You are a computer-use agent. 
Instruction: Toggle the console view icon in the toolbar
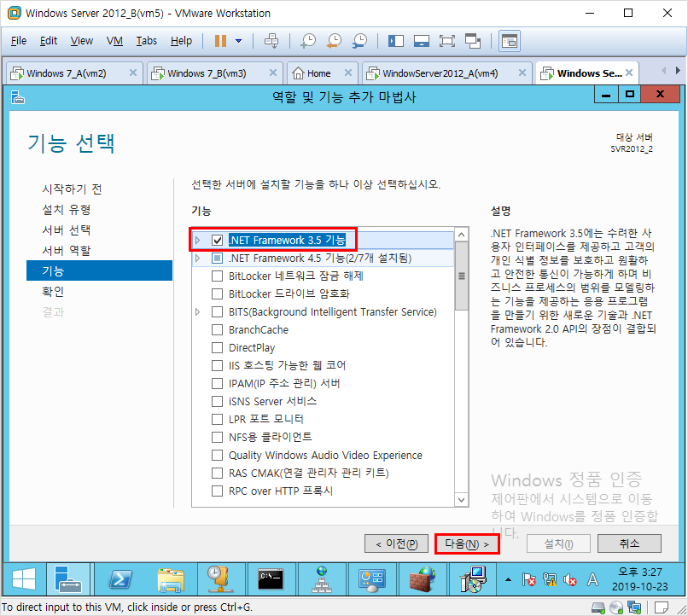510,41
